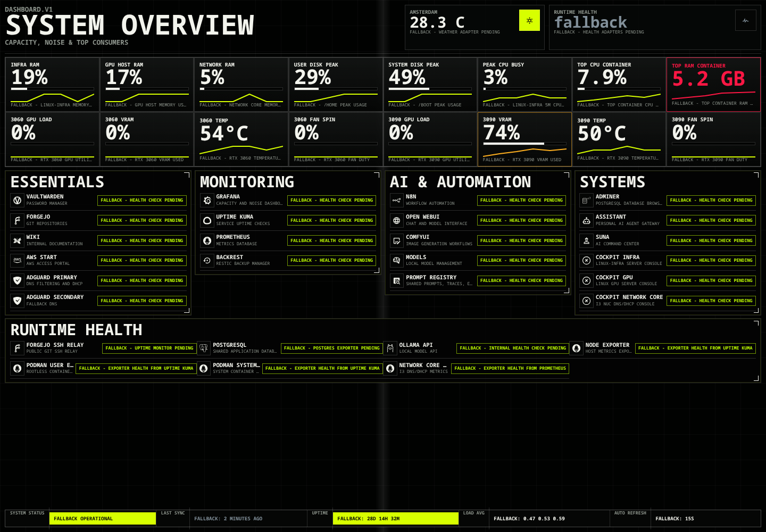Image resolution: width=766 pixels, height=532 pixels.
Task: Click the Backrest backup icon
Action: [x=207, y=260]
